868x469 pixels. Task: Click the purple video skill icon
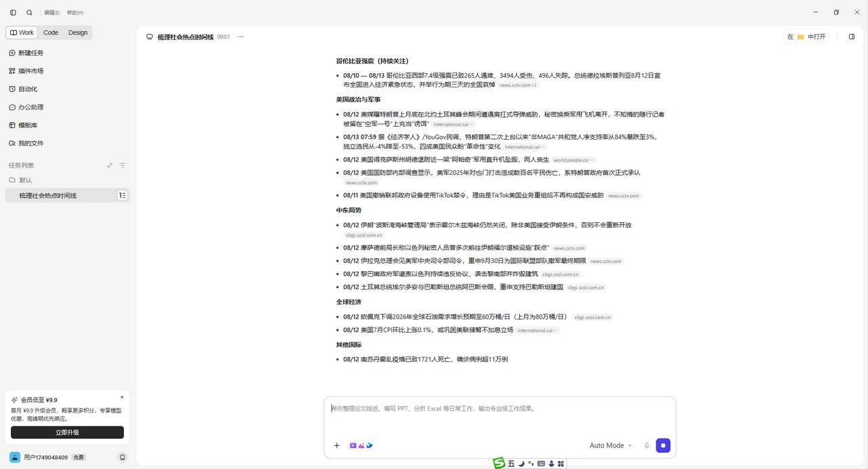pyautogui.click(x=353, y=445)
